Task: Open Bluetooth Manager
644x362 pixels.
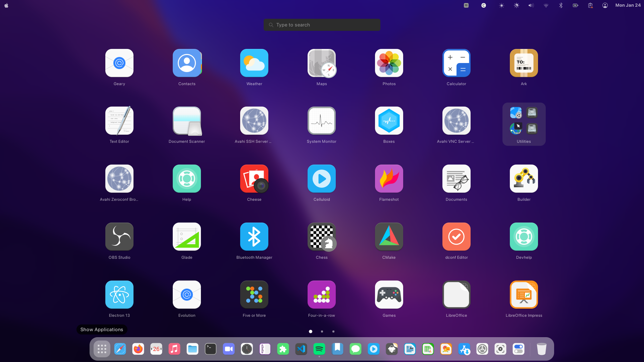Action: 254,237
